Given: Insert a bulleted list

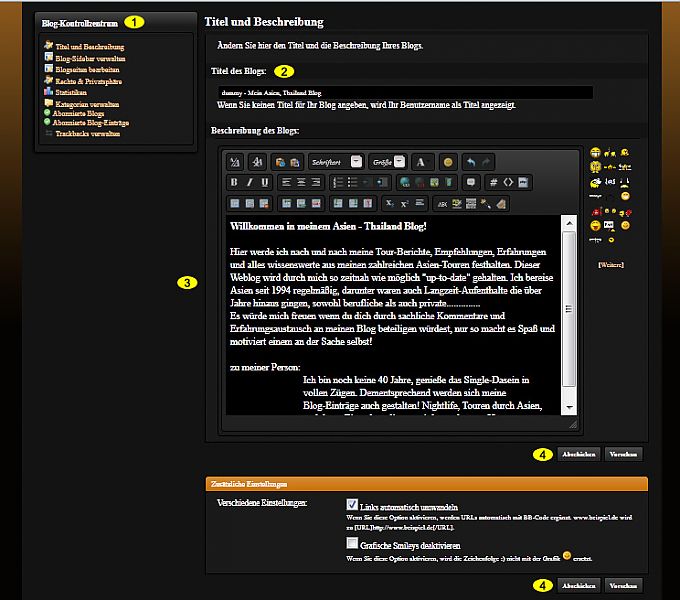Looking at the screenshot, I should 353,183.
